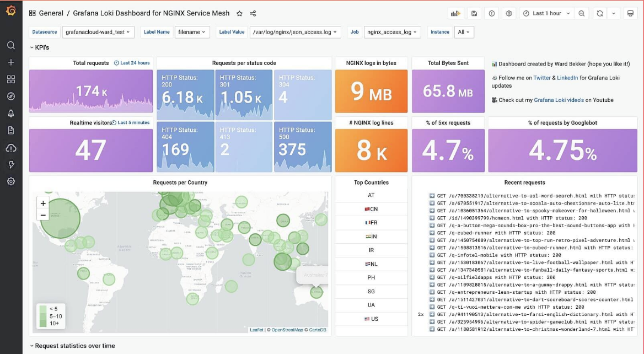The height and width of the screenshot is (354, 644).
Task: Click the dashboard grid icon beside General
Action: [32, 13]
